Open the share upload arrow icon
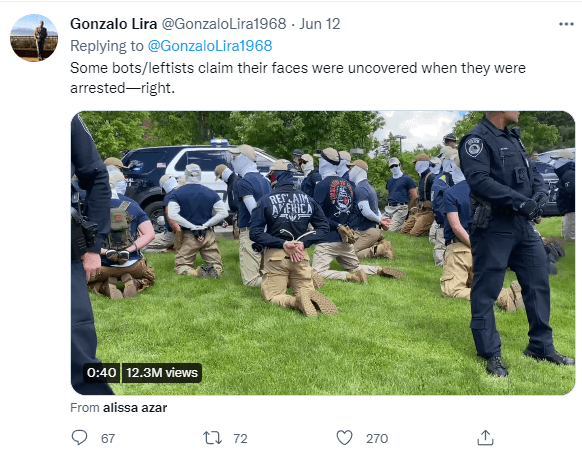Viewport: 582px width, 455px height. point(485,438)
